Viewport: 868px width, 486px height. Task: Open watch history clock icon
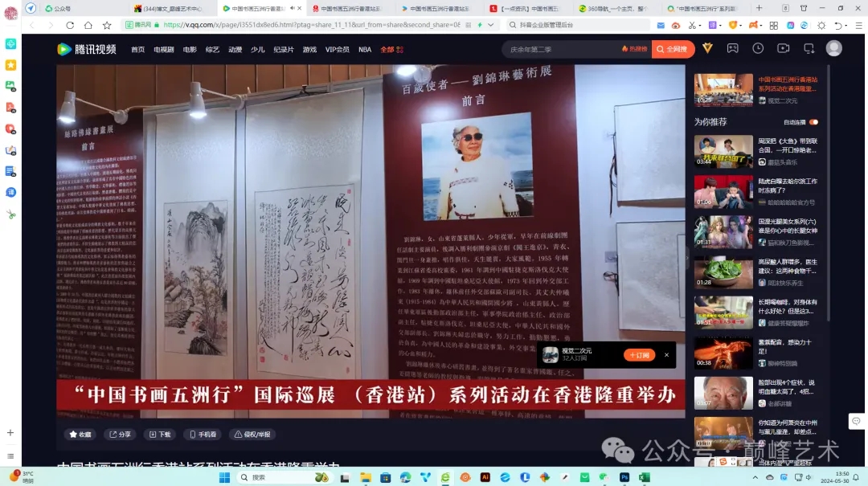(758, 48)
